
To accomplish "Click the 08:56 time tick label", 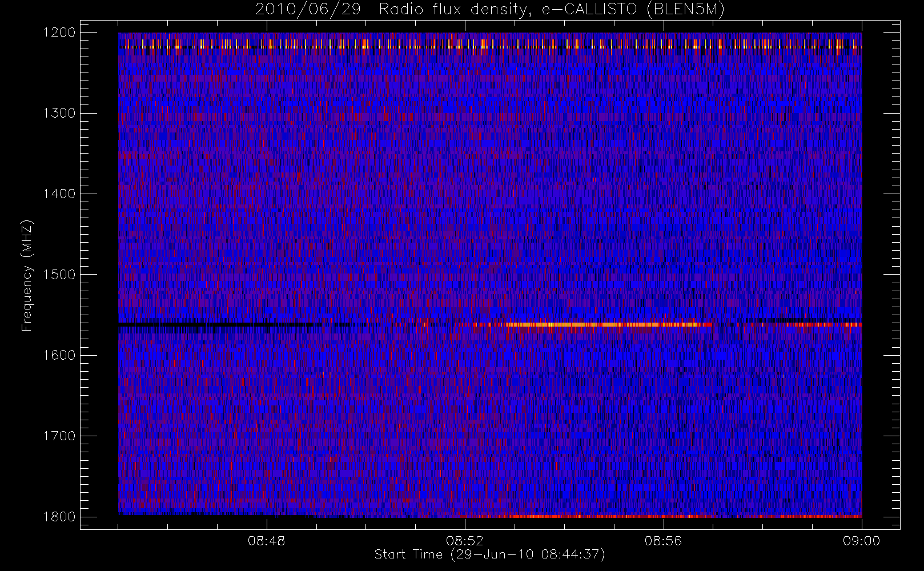I will point(663,541).
